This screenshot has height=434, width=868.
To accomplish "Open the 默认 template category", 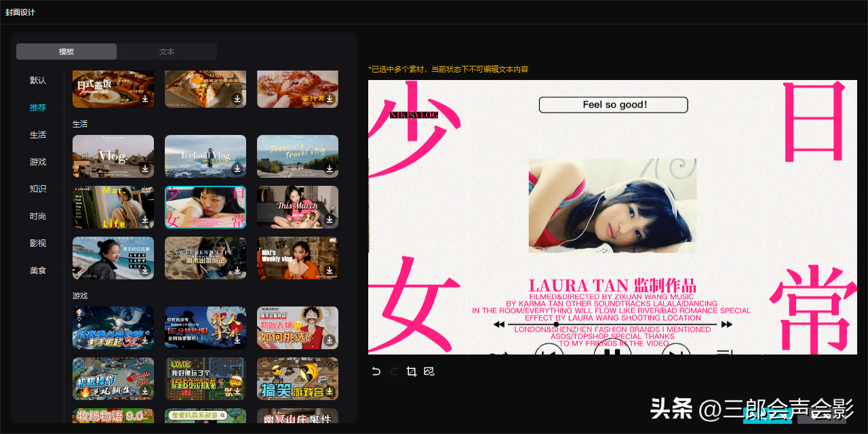I will tap(38, 80).
